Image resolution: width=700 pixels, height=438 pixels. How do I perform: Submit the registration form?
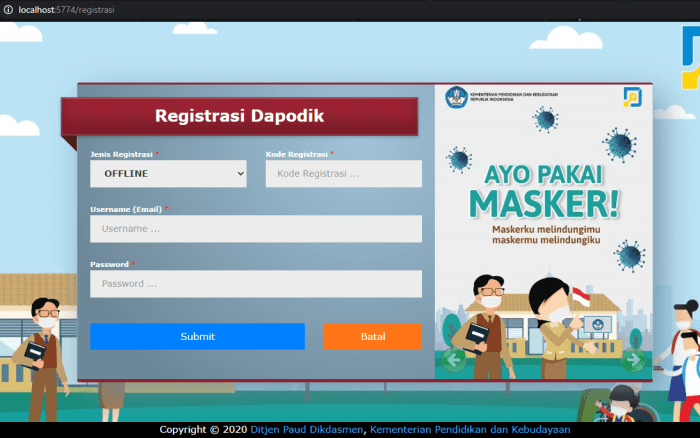(197, 336)
